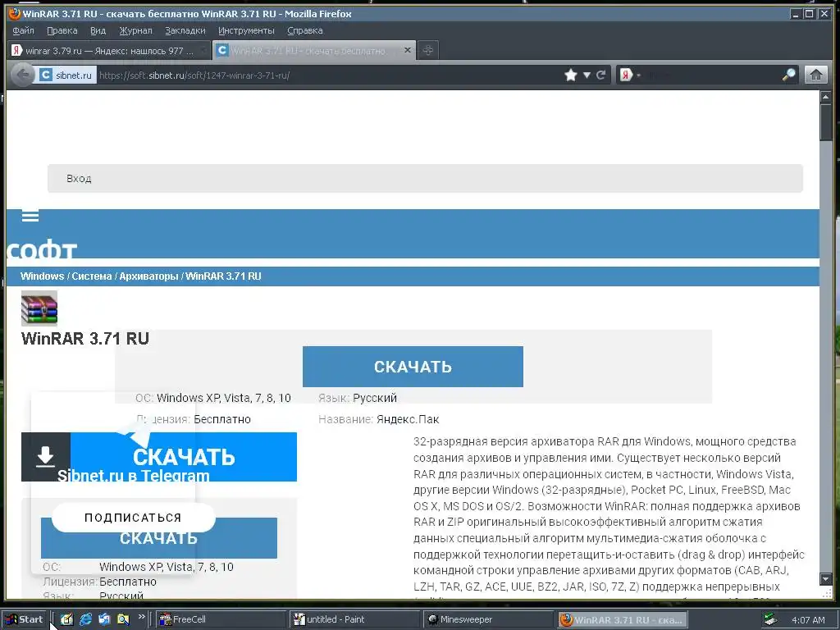Open the hamburger menu icon on the site
840x630 pixels.
(x=30, y=217)
